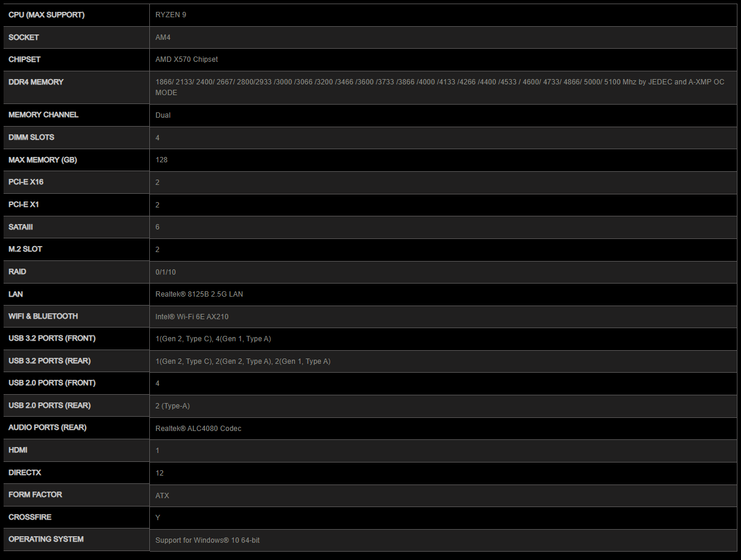
Task: Click the AMD X570 Chipset value
Action: (x=187, y=59)
